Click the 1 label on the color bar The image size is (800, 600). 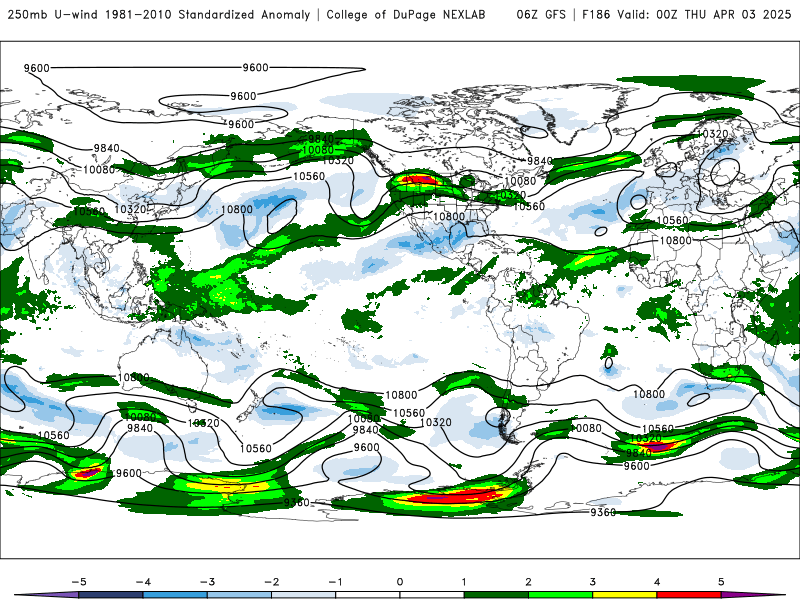click(x=464, y=582)
